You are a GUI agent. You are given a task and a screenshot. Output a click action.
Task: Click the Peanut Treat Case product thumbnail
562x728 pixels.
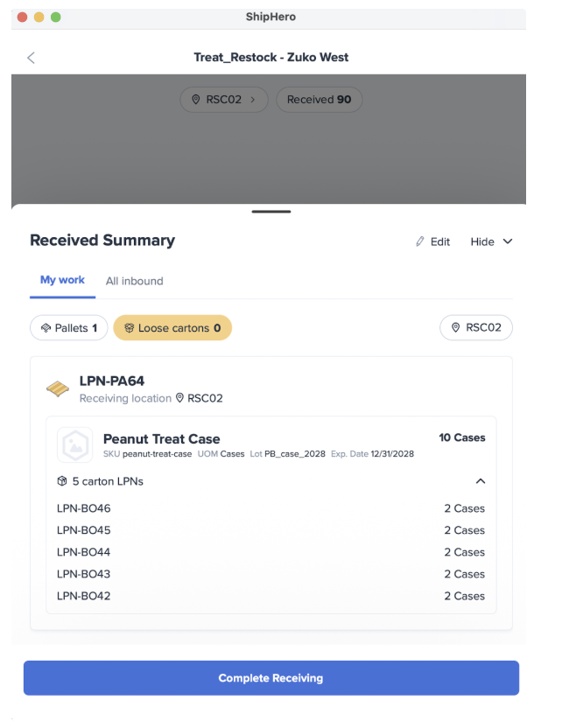click(x=75, y=445)
